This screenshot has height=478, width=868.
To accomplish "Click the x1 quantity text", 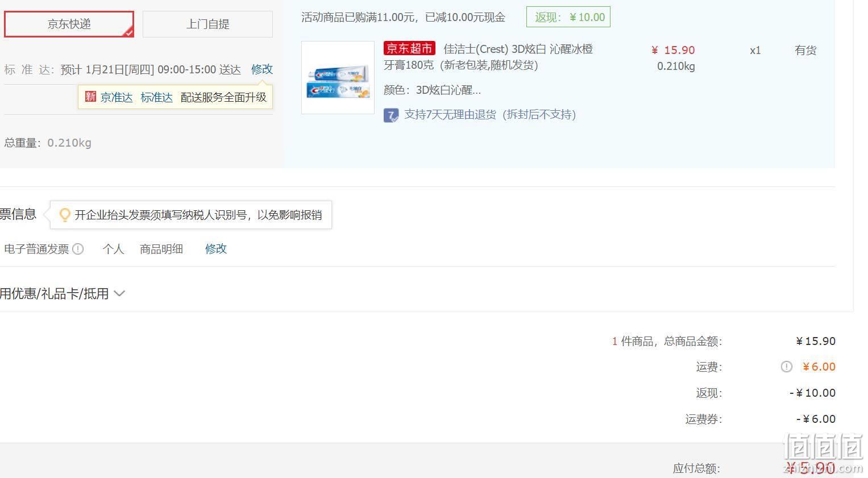I will (x=755, y=51).
